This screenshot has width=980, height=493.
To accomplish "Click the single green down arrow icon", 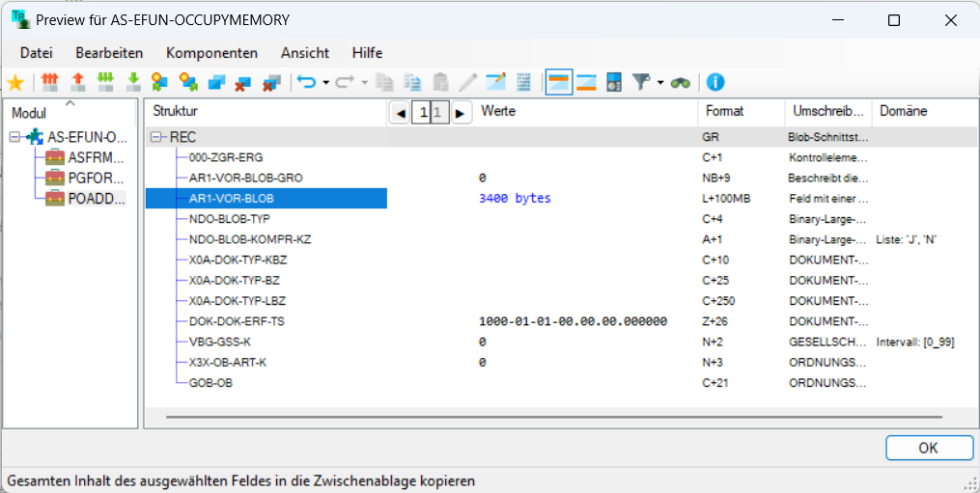I will pyautogui.click(x=133, y=83).
